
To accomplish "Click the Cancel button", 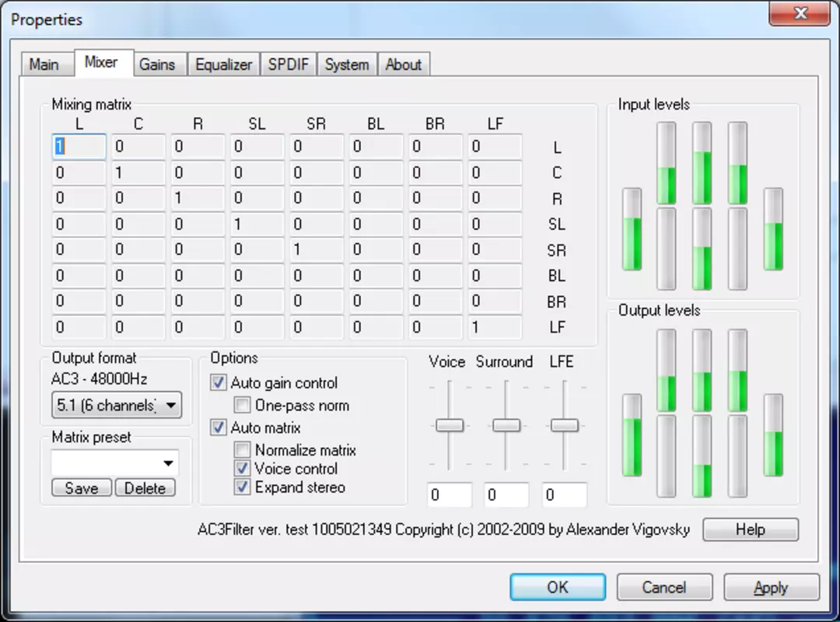I will point(664,587).
